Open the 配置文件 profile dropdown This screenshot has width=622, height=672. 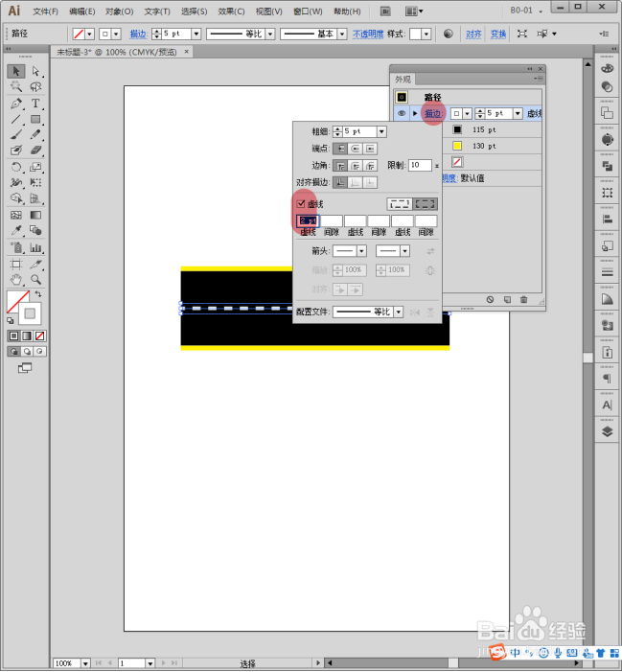(x=399, y=312)
